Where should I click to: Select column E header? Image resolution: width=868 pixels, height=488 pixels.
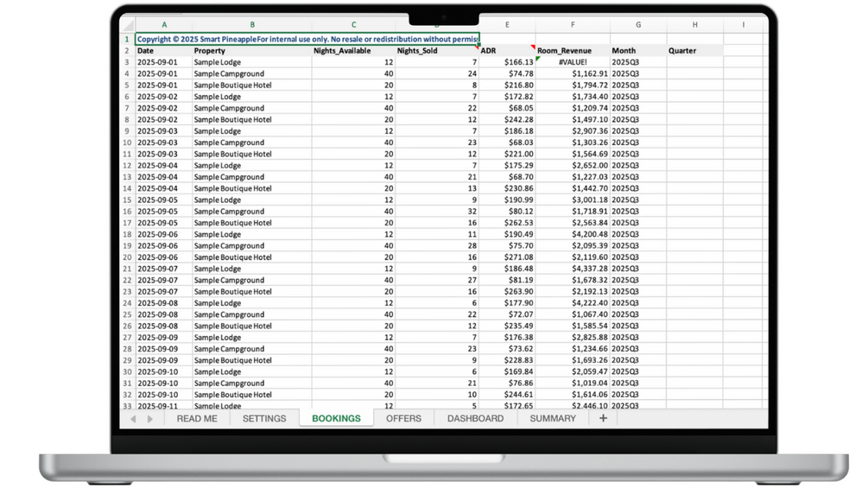[507, 25]
